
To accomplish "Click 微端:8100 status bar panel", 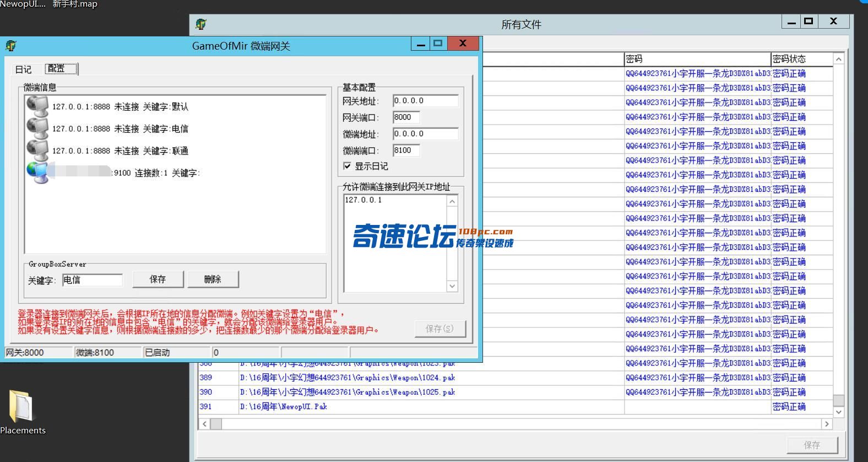I will (108, 352).
